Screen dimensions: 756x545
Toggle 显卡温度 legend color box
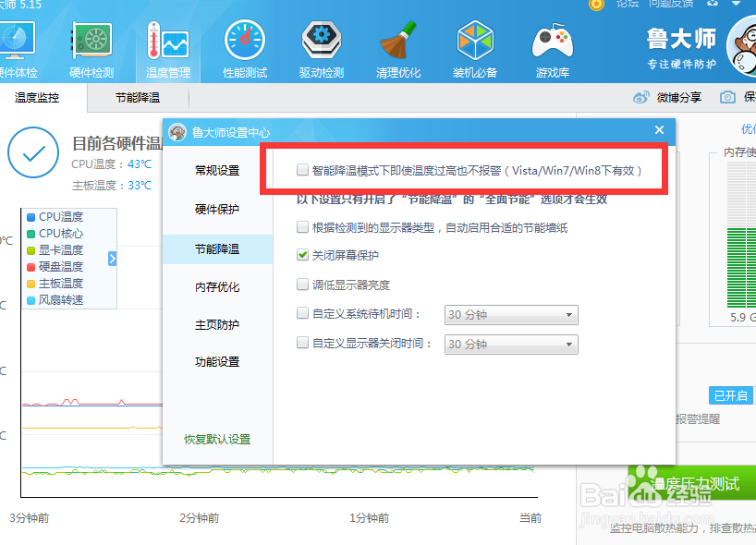30,250
